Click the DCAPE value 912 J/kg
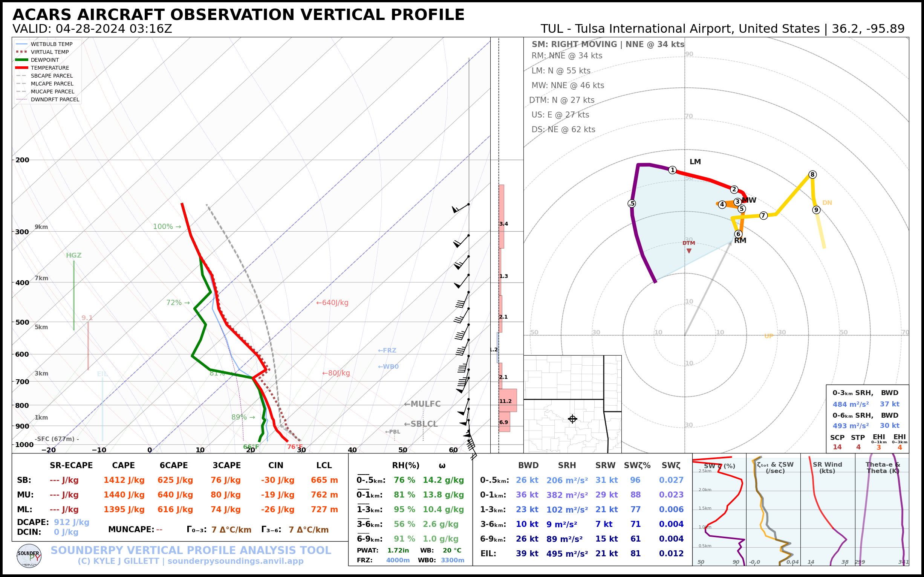Viewport: 924px width, 577px height. [71, 522]
